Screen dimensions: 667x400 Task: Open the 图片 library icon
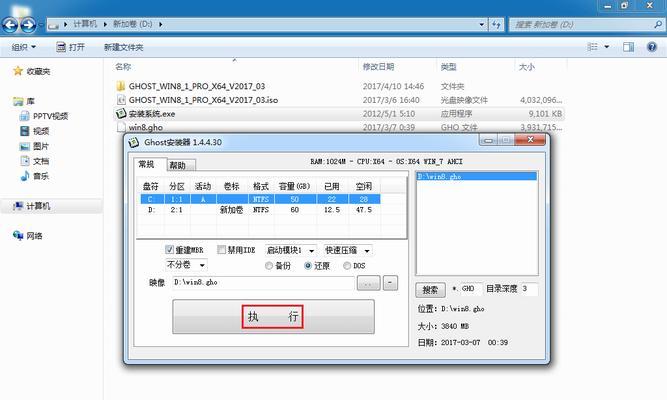[x=25, y=146]
